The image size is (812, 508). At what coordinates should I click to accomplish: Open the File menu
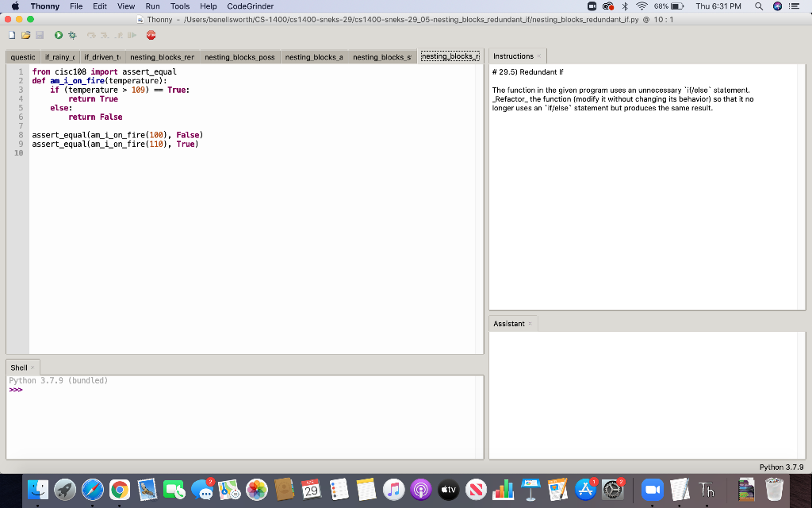pos(76,6)
